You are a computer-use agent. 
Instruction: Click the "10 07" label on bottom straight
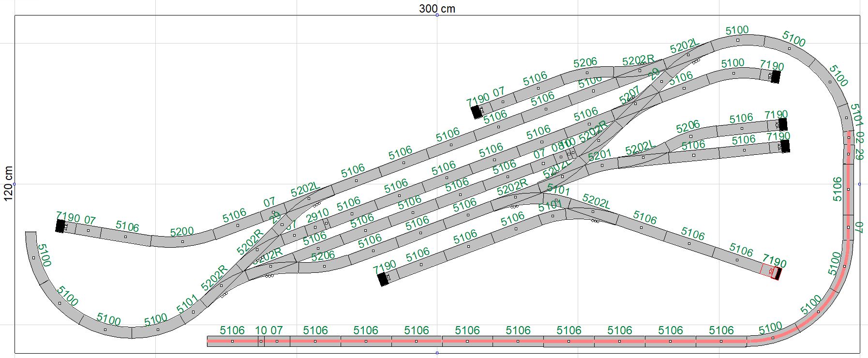tap(269, 330)
